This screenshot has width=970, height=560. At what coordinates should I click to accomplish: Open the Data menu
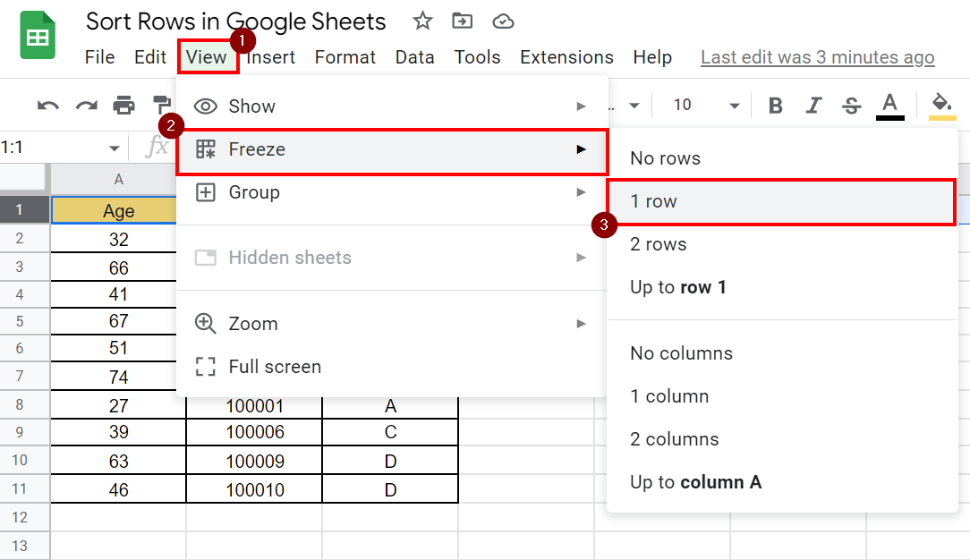point(414,57)
